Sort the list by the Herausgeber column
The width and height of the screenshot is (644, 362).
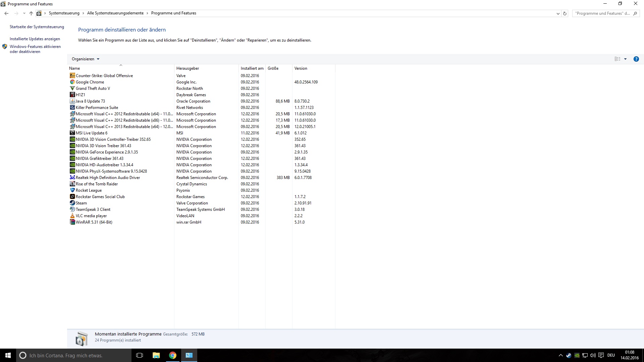pyautogui.click(x=188, y=68)
